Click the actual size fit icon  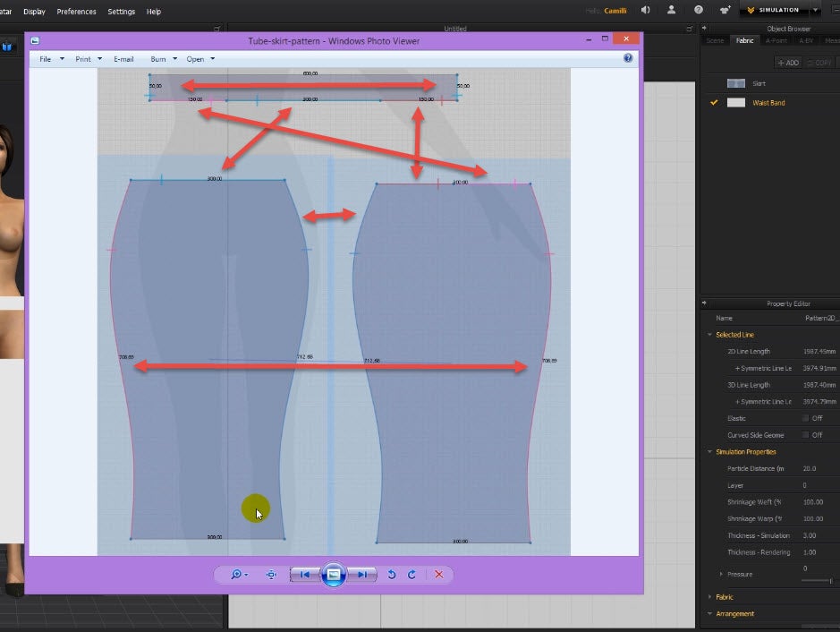coord(271,575)
